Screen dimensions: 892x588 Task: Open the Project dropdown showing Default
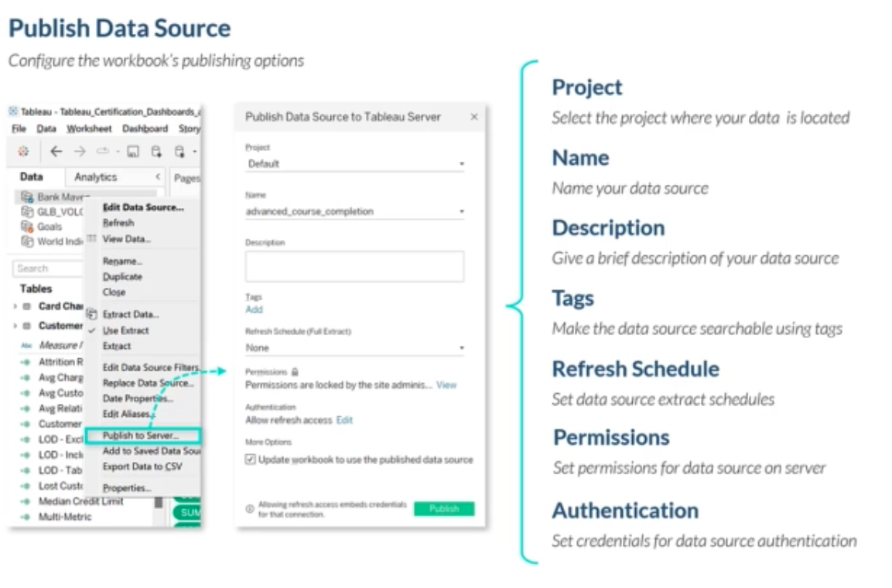354,164
